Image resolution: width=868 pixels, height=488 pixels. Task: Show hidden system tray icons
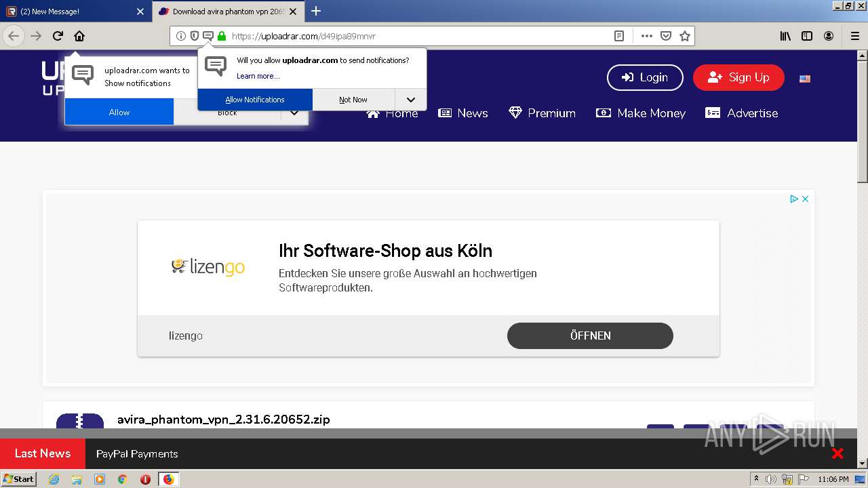pyautogui.click(x=756, y=479)
